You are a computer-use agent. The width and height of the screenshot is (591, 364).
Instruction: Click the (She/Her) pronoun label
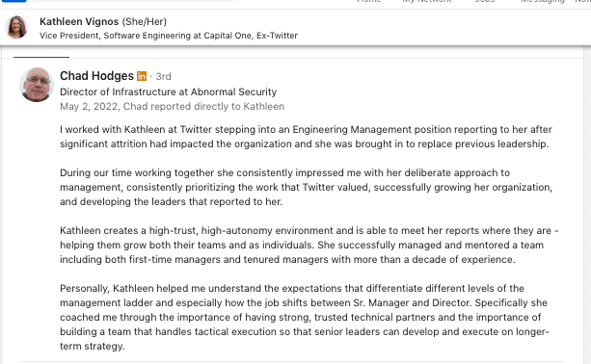point(145,21)
